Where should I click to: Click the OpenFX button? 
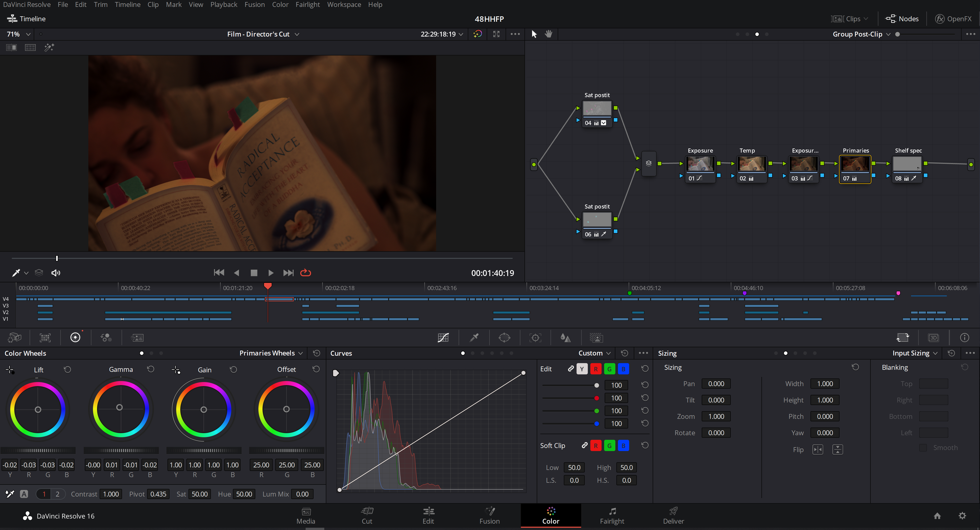pos(953,19)
